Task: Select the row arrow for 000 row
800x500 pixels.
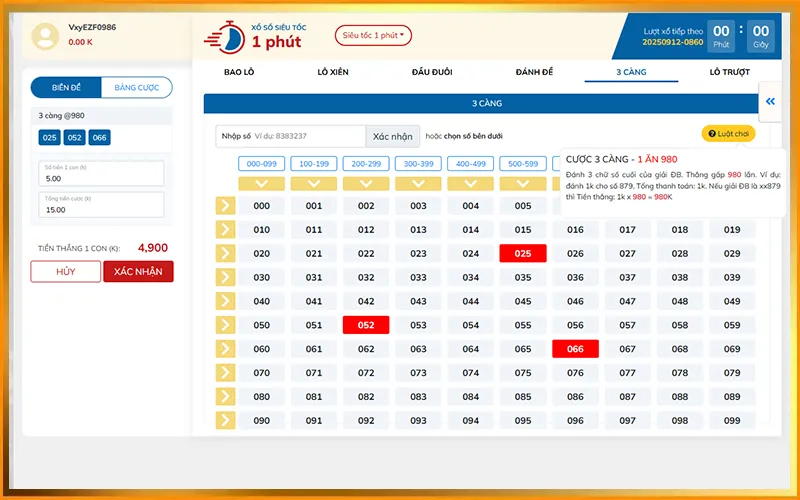Action: [x=225, y=206]
